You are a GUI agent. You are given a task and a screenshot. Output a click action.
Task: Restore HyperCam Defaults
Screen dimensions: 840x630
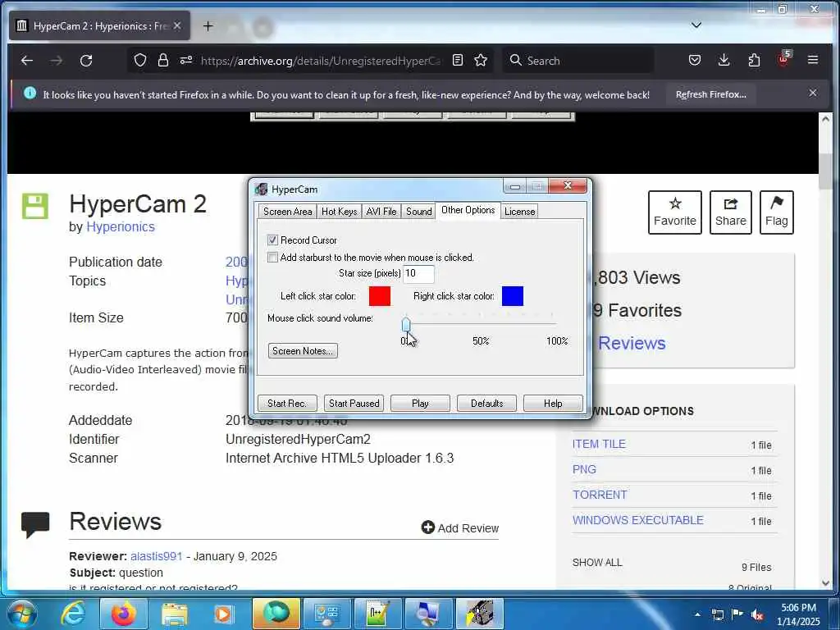(x=486, y=404)
